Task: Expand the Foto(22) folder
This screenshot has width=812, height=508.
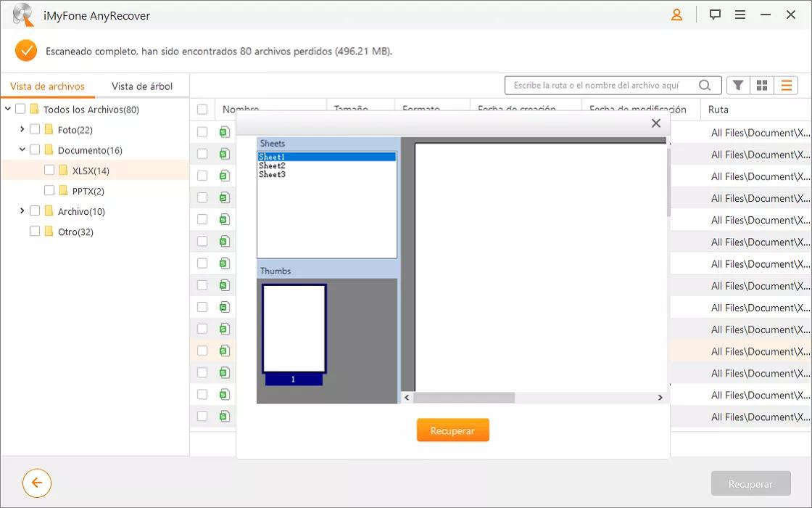Action: (22, 130)
